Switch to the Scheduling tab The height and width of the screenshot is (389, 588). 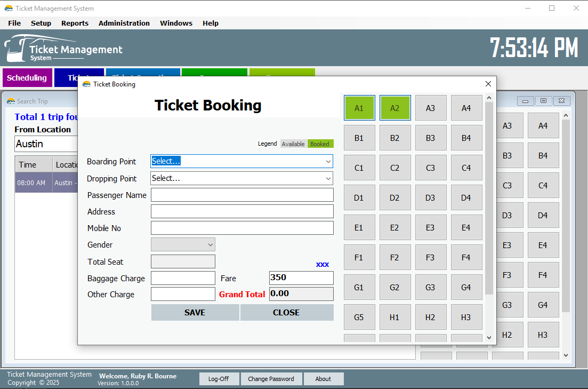tap(27, 77)
